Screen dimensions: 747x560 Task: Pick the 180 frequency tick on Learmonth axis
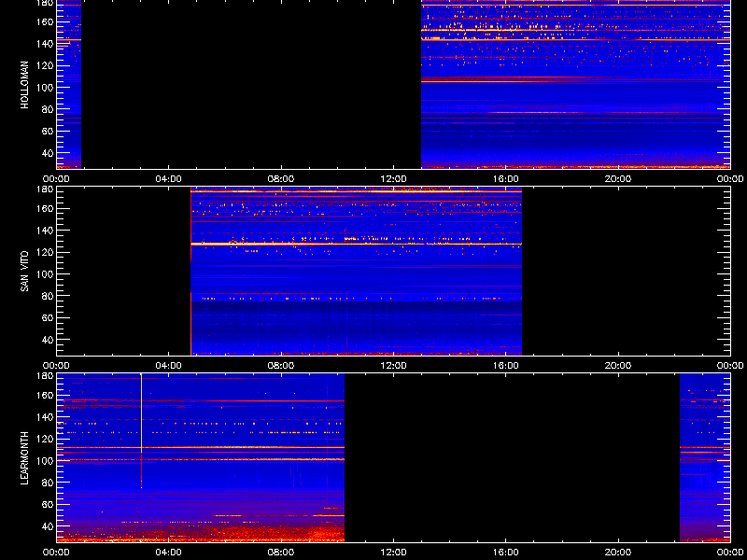[45, 376]
